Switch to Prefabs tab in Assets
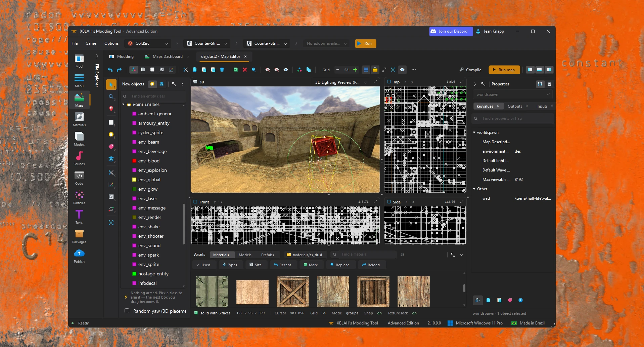This screenshot has height=347, width=644. point(268,255)
